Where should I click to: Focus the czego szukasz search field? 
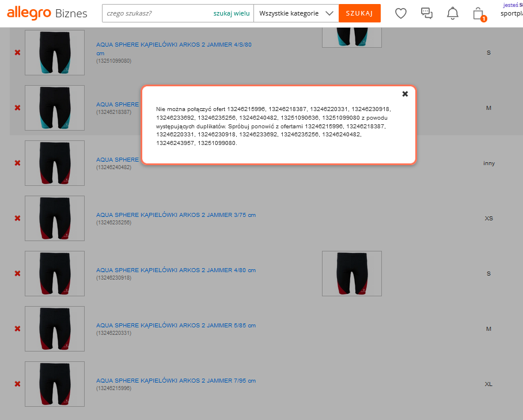[x=156, y=13]
